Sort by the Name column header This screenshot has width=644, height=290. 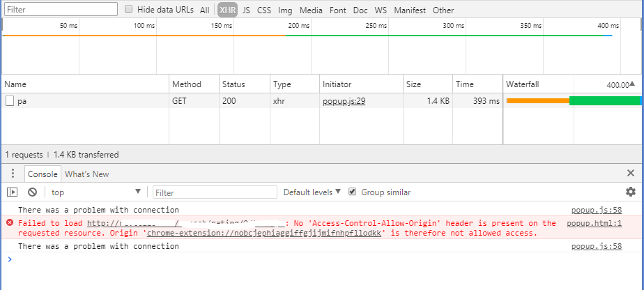pyautogui.click(x=85, y=84)
